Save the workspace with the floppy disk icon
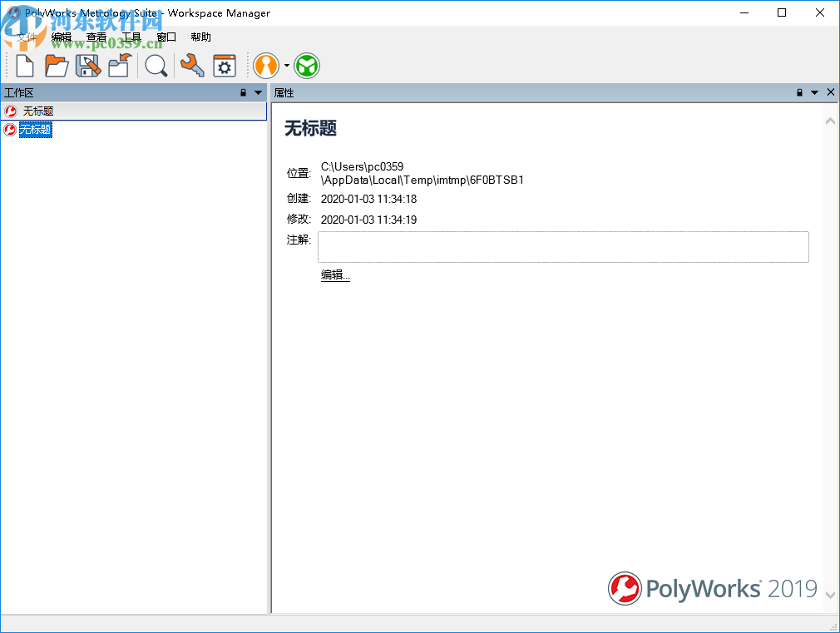The height and width of the screenshot is (633, 840). [x=87, y=66]
